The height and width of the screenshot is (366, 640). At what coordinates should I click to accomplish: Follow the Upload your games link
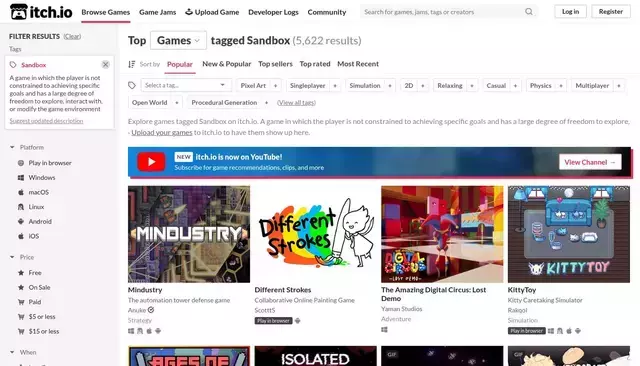coord(162,133)
